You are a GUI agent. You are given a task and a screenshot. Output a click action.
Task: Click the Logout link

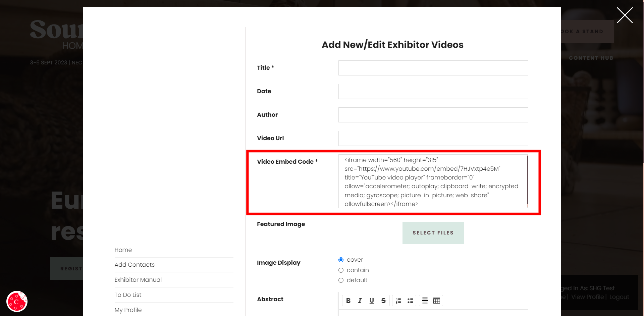coord(619,297)
